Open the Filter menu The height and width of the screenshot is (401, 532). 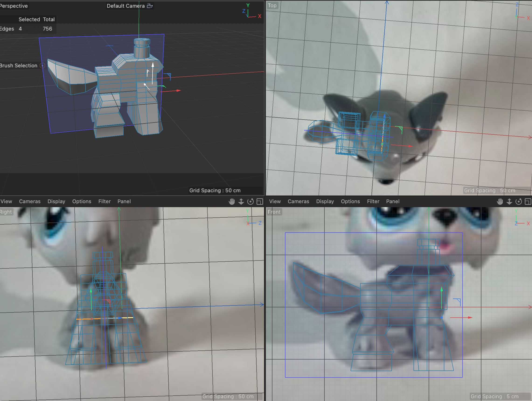[104, 201]
